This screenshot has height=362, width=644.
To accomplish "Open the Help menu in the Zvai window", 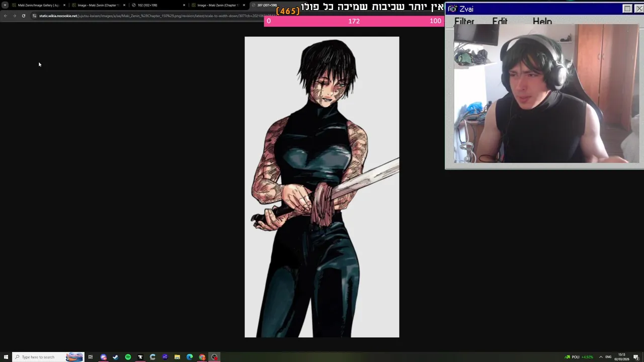I will pyautogui.click(x=542, y=22).
